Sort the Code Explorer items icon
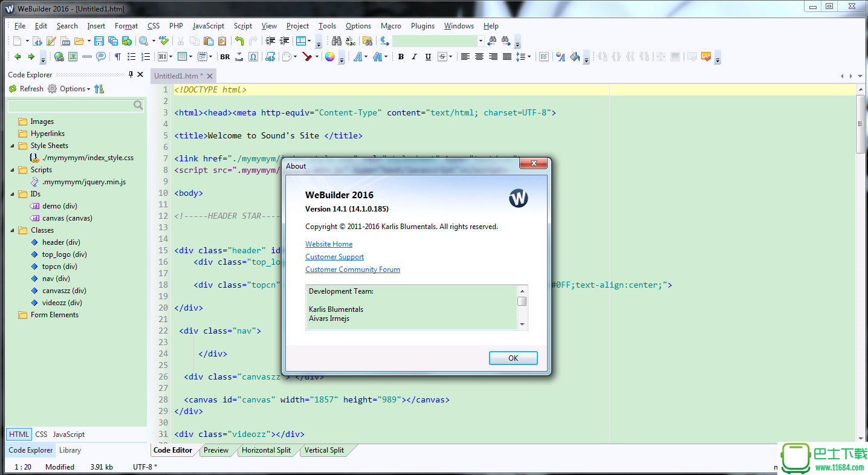The height and width of the screenshot is (475, 868). point(99,89)
